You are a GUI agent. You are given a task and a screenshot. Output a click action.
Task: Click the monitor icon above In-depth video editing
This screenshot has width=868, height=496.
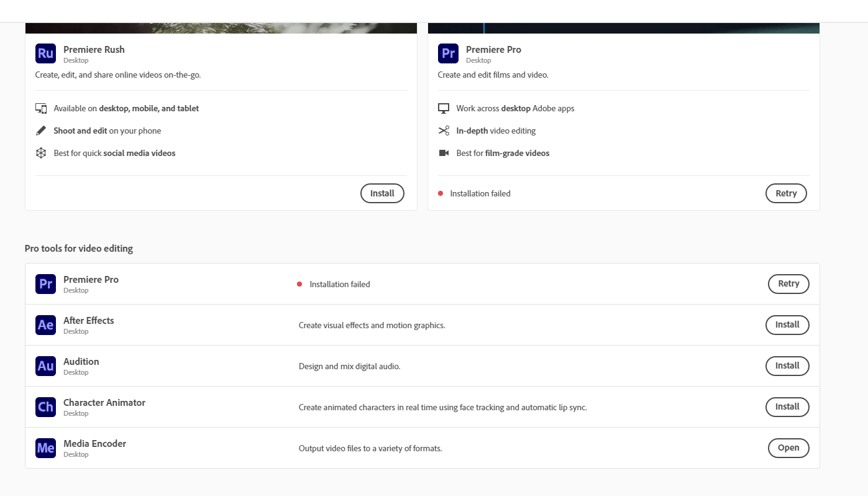[444, 108]
